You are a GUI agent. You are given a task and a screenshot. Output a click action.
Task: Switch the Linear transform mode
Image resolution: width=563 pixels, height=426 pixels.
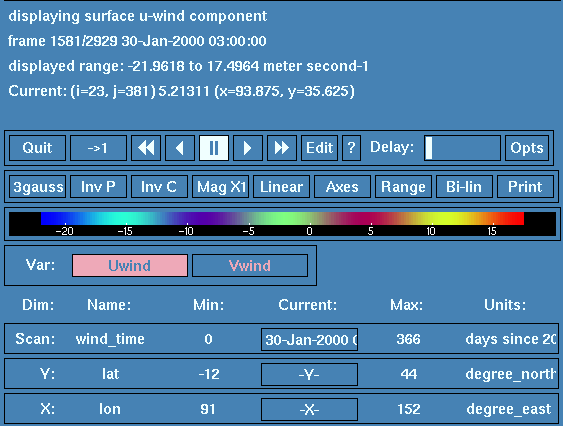(281, 187)
